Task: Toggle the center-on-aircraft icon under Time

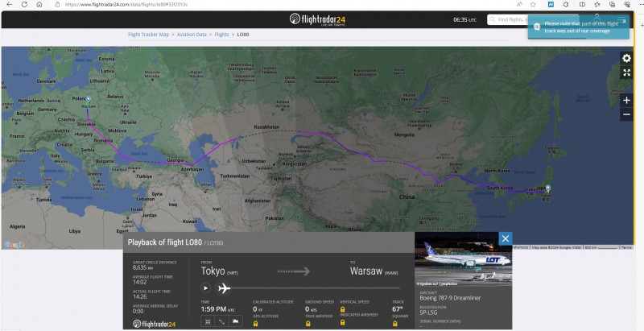Action: [x=208, y=321]
